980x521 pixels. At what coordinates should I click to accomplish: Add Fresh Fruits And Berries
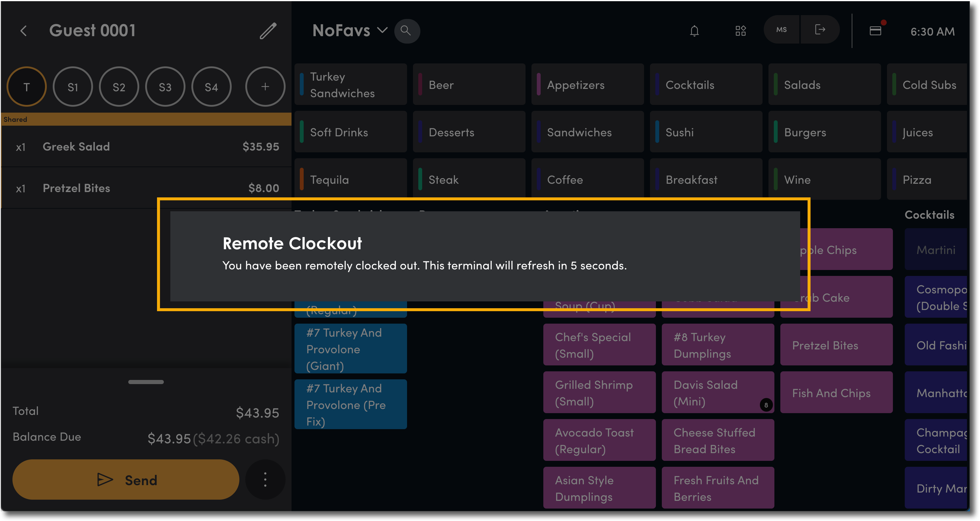tap(718, 488)
